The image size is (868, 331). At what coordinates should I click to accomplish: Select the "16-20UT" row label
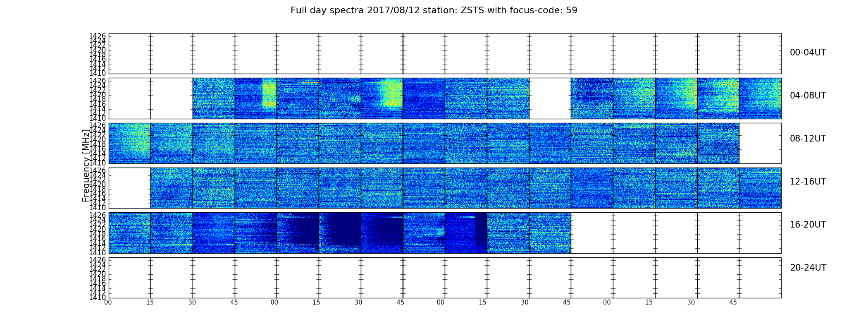click(x=808, y=225)
